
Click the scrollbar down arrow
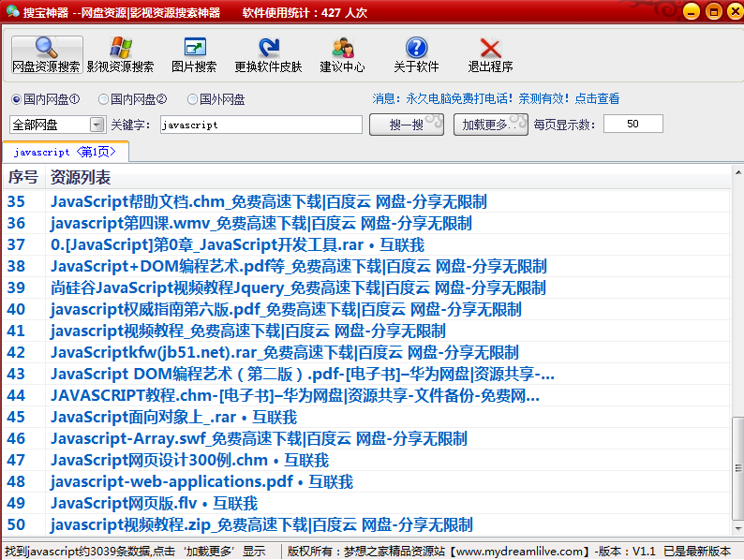(737, 528)
